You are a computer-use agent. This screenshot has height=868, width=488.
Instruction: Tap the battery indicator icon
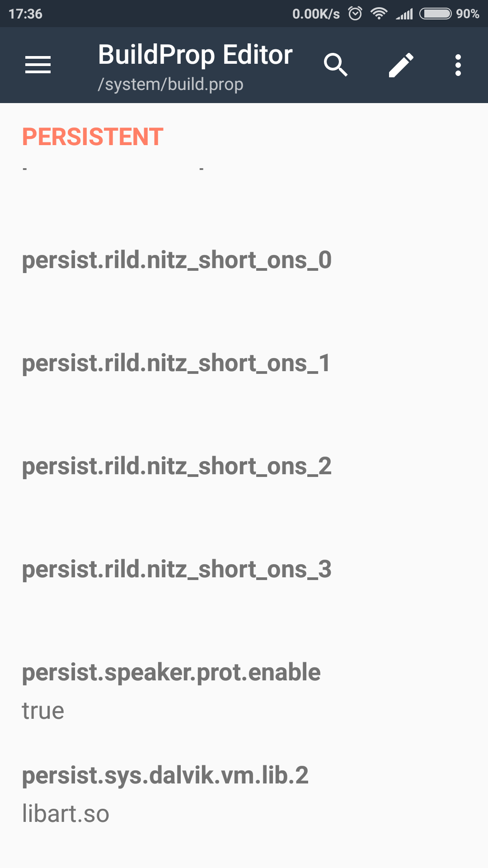pos(435,14)
